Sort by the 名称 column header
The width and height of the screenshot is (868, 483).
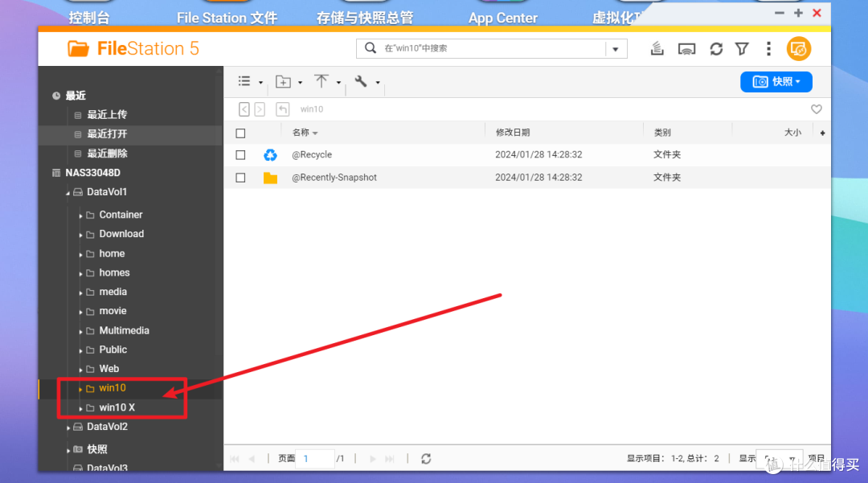pos(301,133)
